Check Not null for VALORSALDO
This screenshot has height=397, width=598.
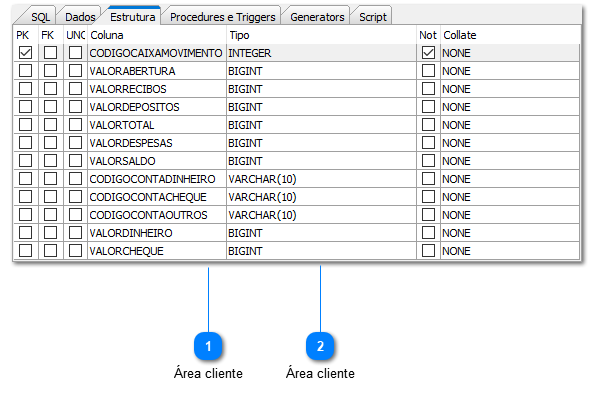428,161
